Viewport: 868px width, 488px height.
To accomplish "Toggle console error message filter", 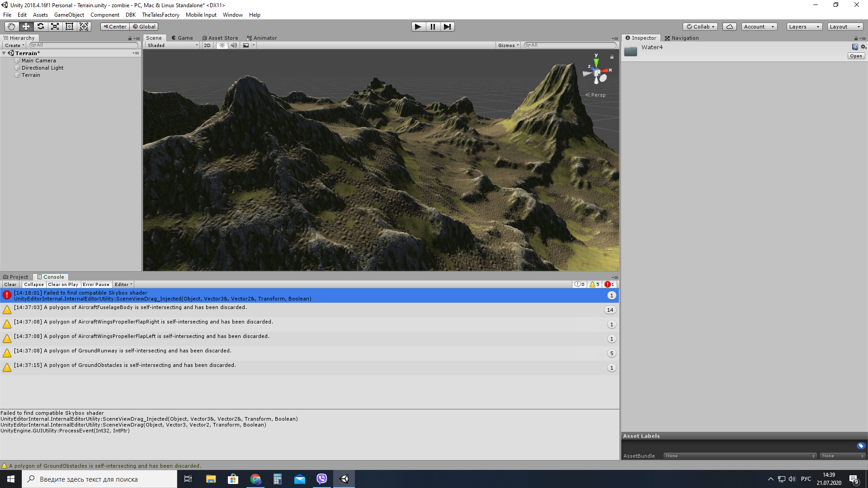I will pos(609,285).
